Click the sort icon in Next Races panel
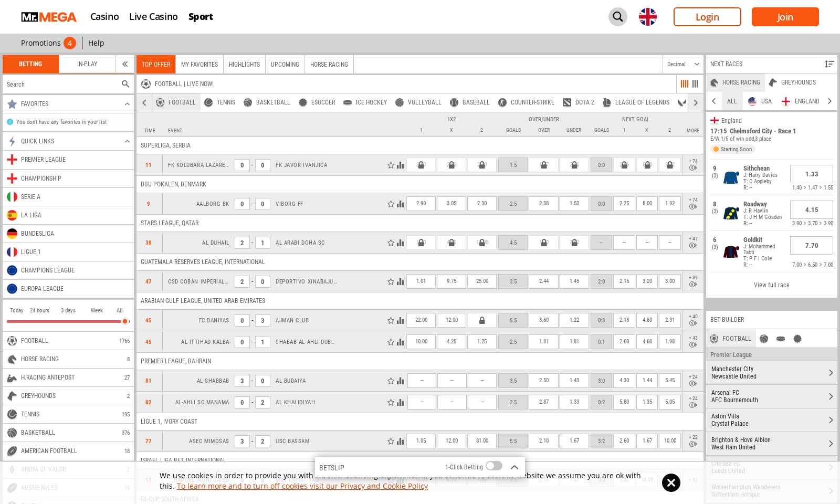 (x=829, y=64)
